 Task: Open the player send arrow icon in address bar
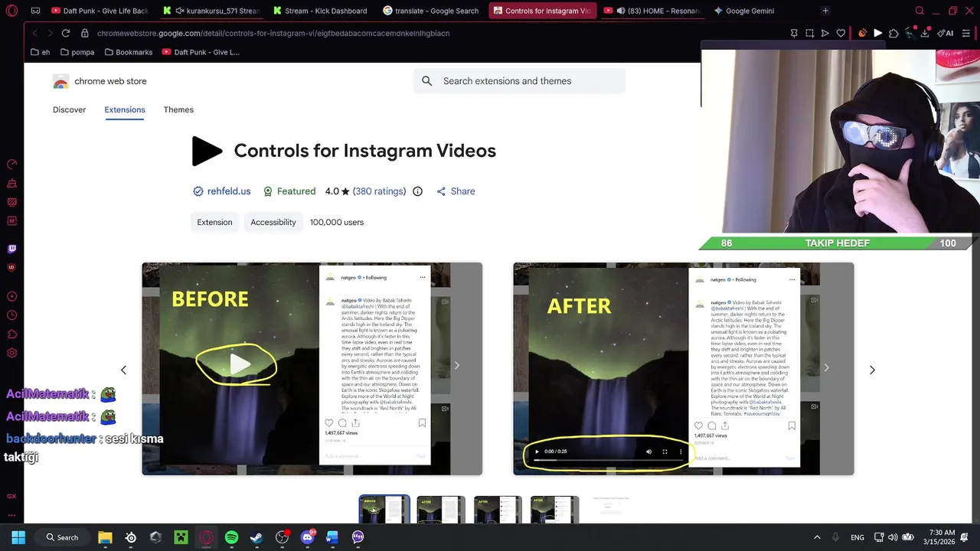(x=825, y=34)
